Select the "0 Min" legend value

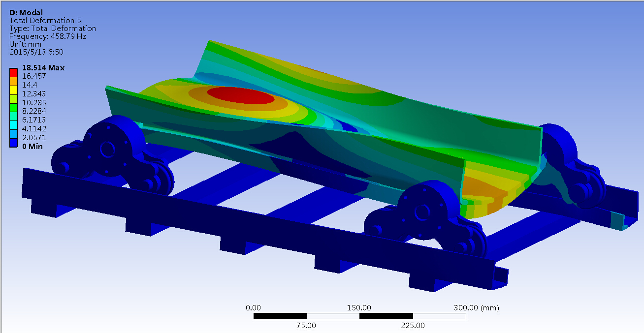[x=32, y=147]
